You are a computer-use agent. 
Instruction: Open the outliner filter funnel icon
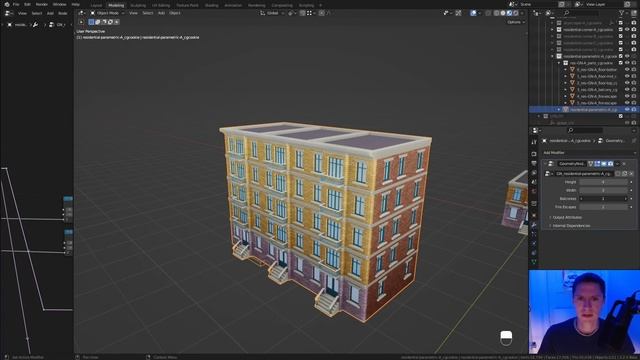point(622,13)
